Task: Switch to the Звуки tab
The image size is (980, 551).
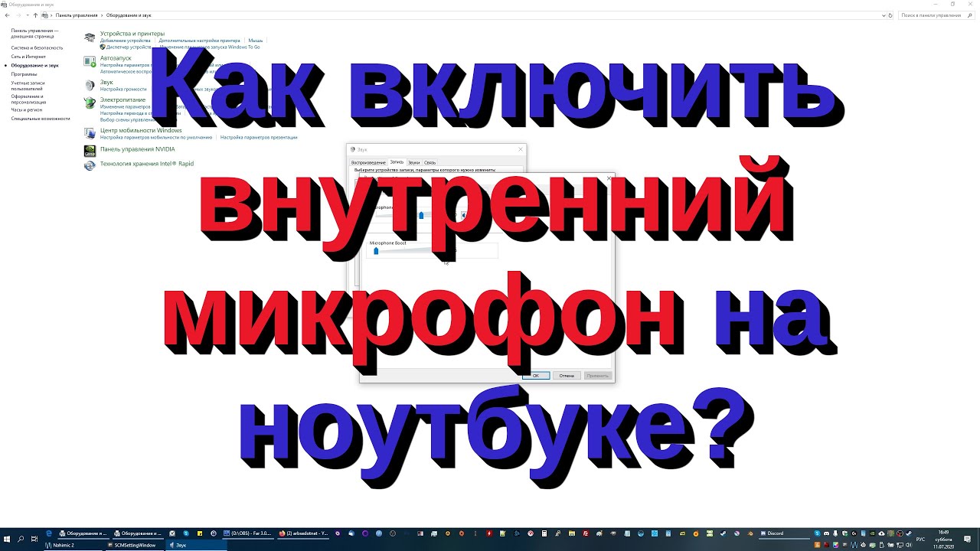Action: click(x=413, y=162)
